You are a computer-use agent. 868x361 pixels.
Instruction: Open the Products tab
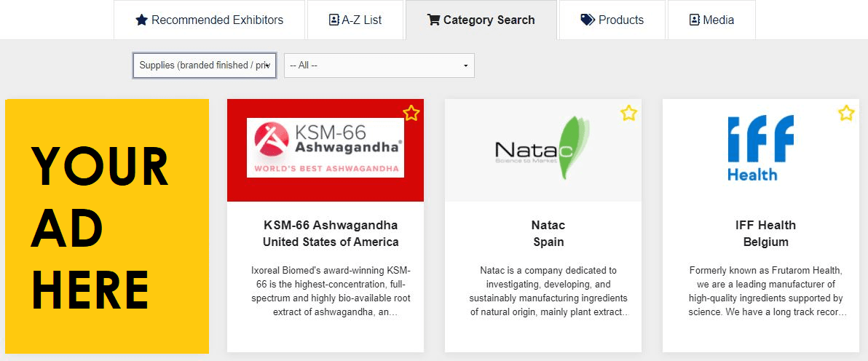tap(612, 20)
